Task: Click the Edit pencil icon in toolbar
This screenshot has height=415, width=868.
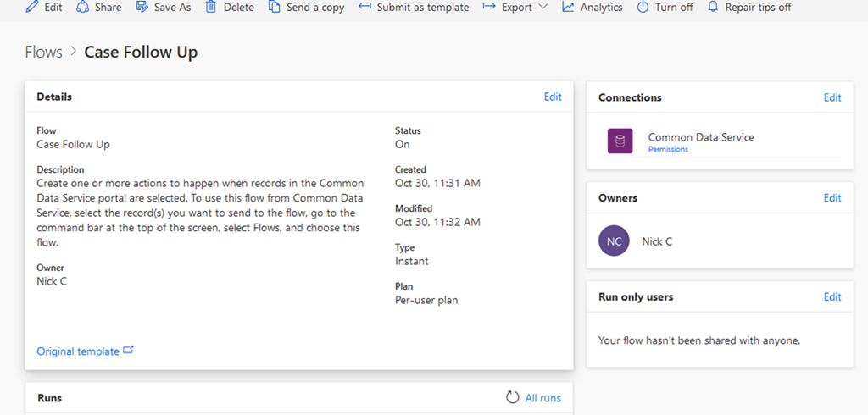Action: click(32, 7)
